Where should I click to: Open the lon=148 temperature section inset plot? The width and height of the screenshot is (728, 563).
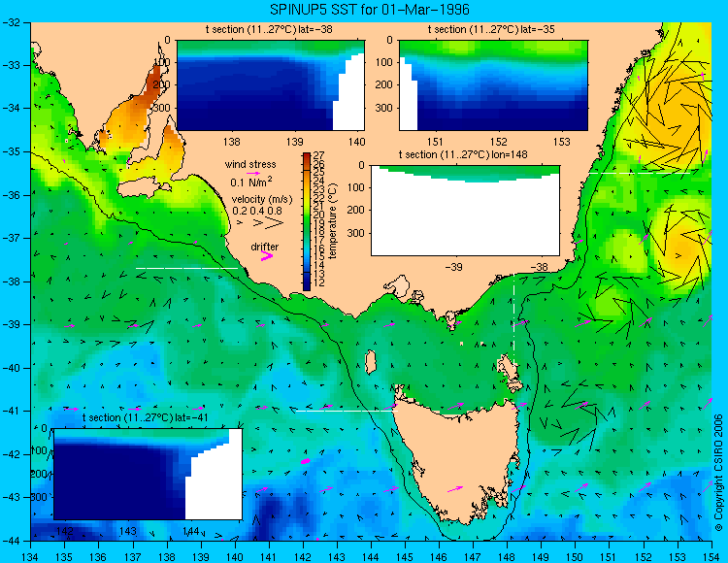click(x=465, y=211)
